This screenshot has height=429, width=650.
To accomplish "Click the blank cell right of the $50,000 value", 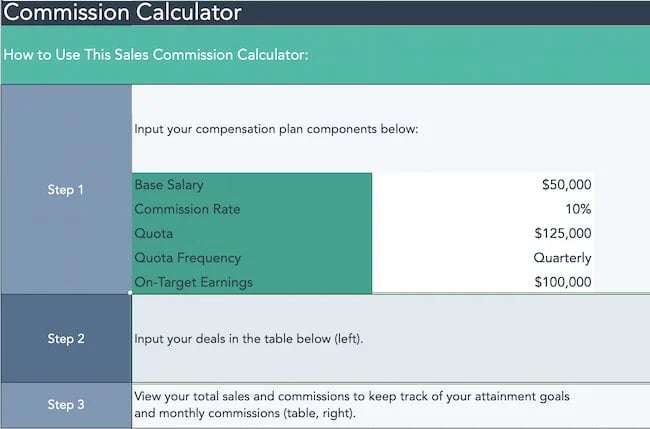I will [620, 185].
